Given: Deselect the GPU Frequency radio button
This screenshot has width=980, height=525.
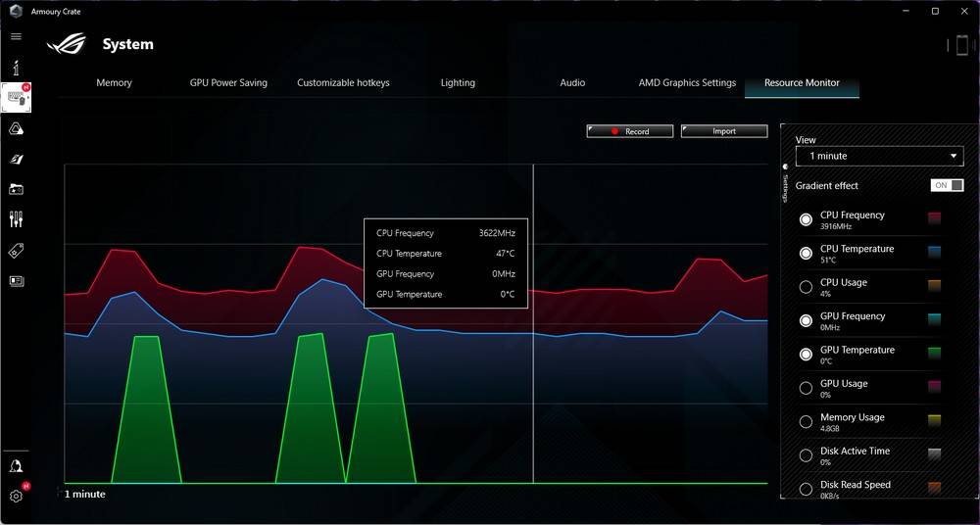Looking at the screenshot, I should [807, 320].
